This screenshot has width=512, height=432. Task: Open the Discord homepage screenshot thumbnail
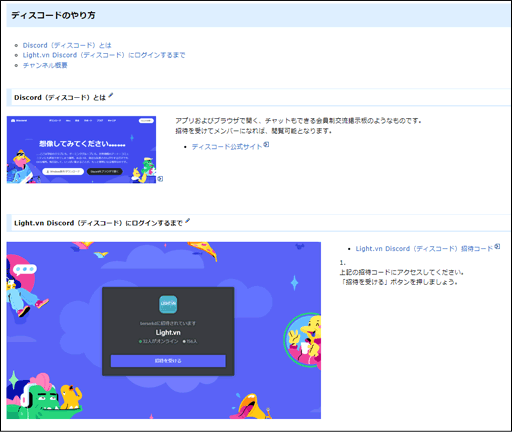81,150
